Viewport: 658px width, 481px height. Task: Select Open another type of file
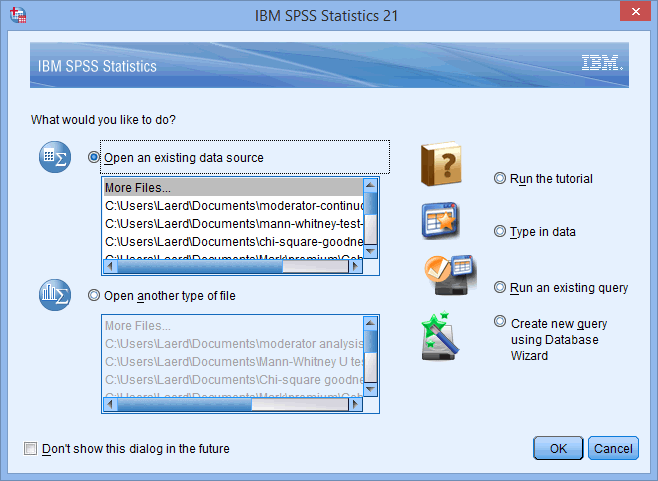94,295
